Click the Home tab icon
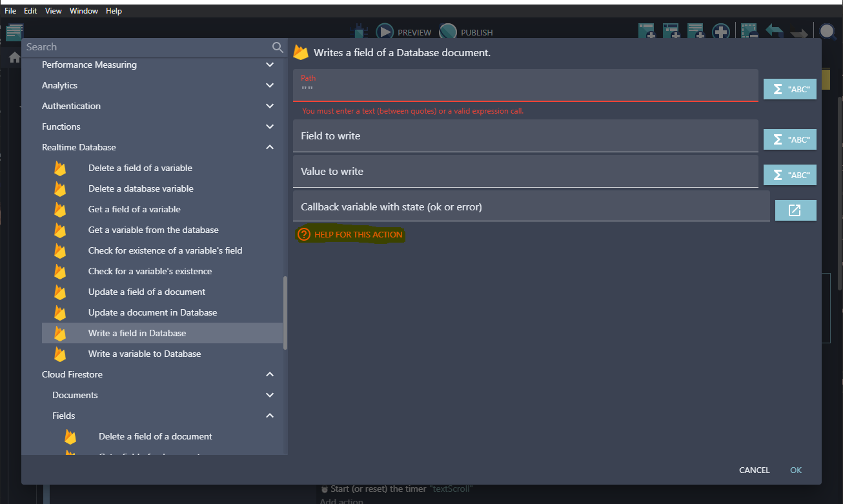Image resolution: width=843 pixels, height=504 pixels. coord(14,57)
